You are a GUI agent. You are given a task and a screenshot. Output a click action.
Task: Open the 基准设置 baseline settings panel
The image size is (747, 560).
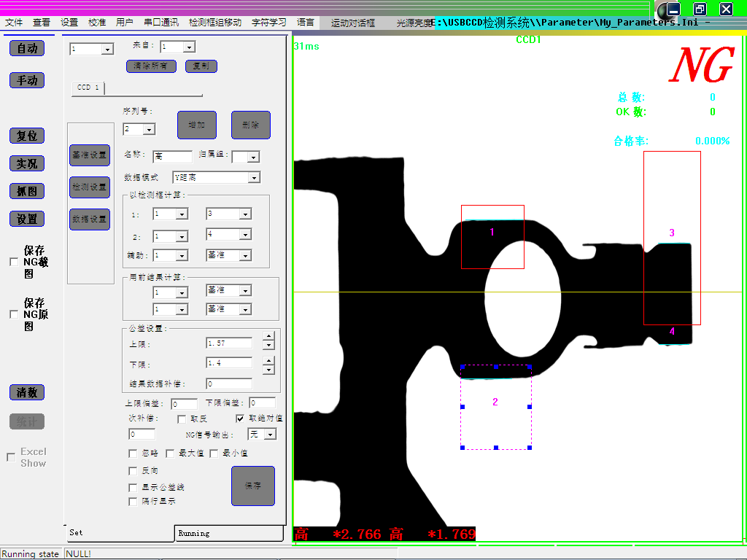(89, 155)
